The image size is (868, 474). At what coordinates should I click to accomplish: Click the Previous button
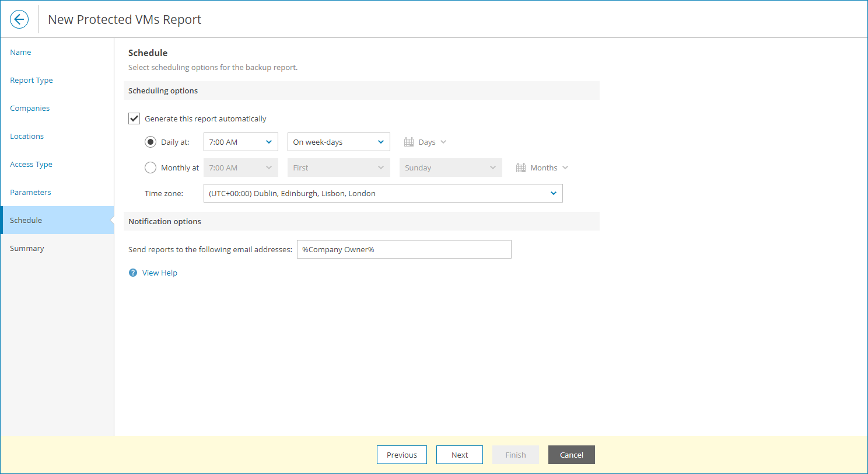point(401,455)
